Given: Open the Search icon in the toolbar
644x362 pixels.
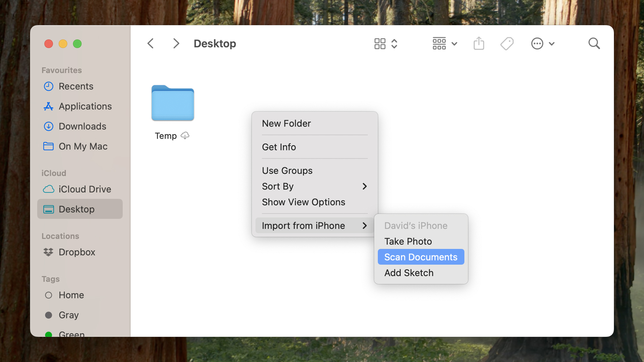Looking at the screenshot, I should (x=594, y=43).
